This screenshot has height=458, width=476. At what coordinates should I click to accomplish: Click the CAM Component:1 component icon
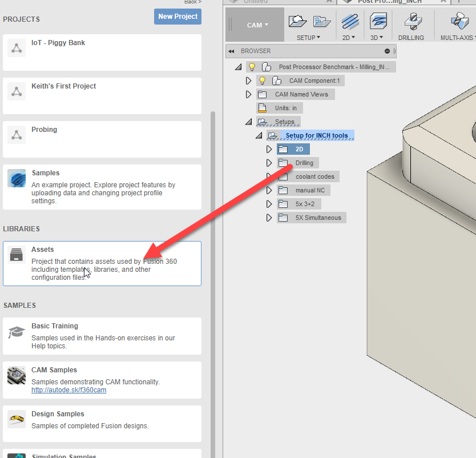[277, 81]
